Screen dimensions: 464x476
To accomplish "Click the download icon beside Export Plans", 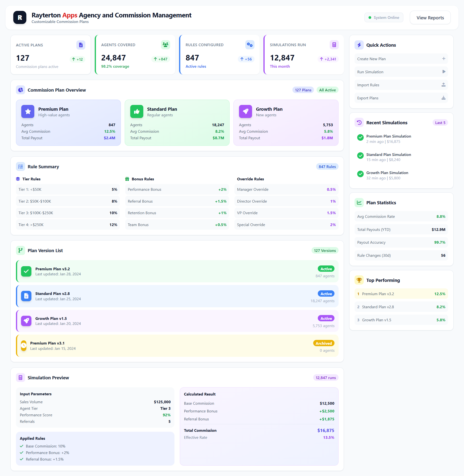I will (x=444, y=98).
